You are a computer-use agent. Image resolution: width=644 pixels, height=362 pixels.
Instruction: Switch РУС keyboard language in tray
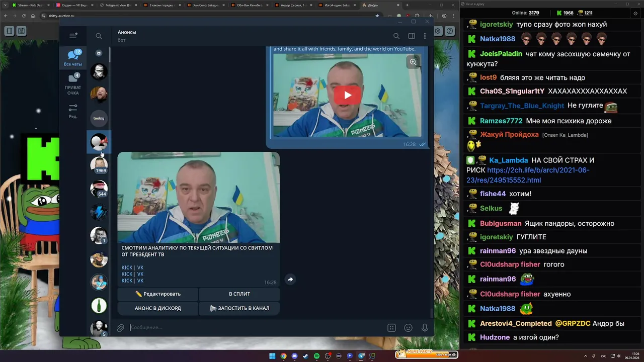pos(603,356)
